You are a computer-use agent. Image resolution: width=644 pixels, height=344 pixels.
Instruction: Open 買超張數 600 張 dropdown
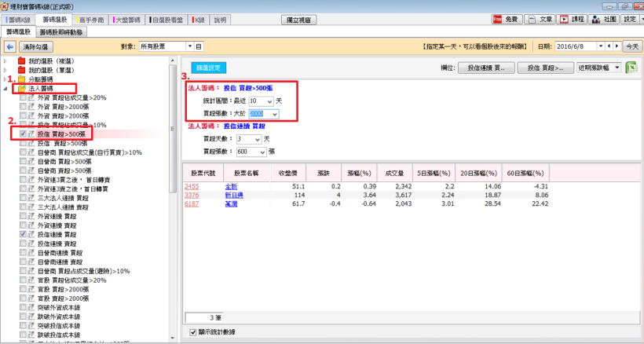[x=262, y=152]
